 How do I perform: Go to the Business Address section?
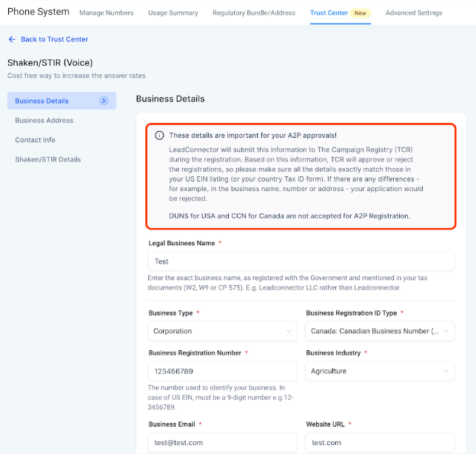[44, 120]
